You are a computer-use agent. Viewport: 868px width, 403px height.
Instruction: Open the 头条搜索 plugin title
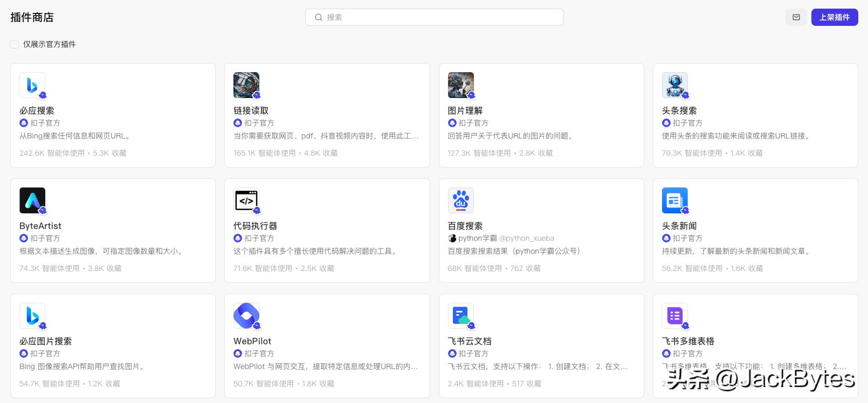[679, 110]
